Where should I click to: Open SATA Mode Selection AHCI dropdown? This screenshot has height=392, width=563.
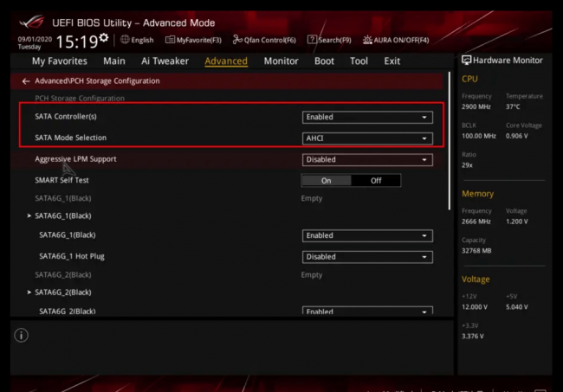[367, 138]
